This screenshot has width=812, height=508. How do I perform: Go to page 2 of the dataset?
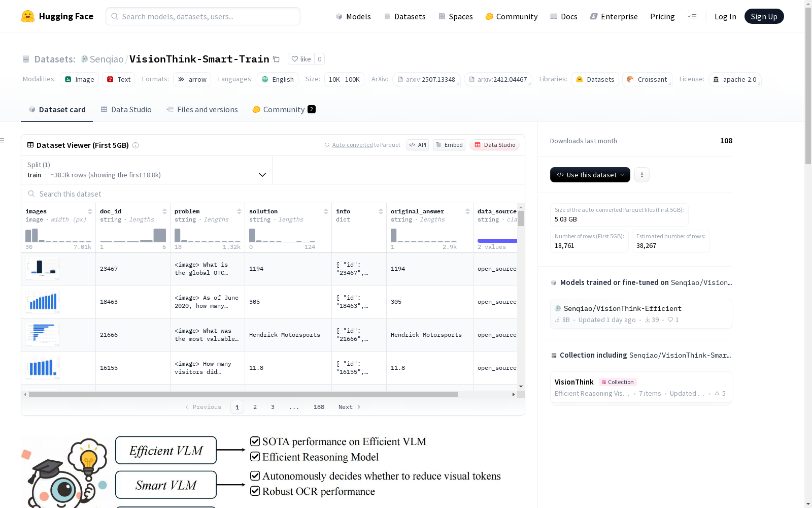click(x=255, y=407)
